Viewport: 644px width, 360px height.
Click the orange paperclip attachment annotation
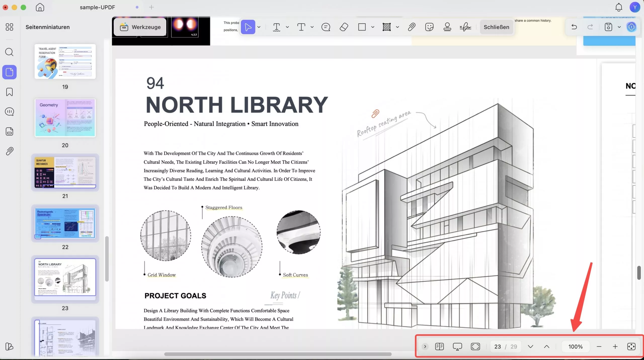tap(375, 113)
